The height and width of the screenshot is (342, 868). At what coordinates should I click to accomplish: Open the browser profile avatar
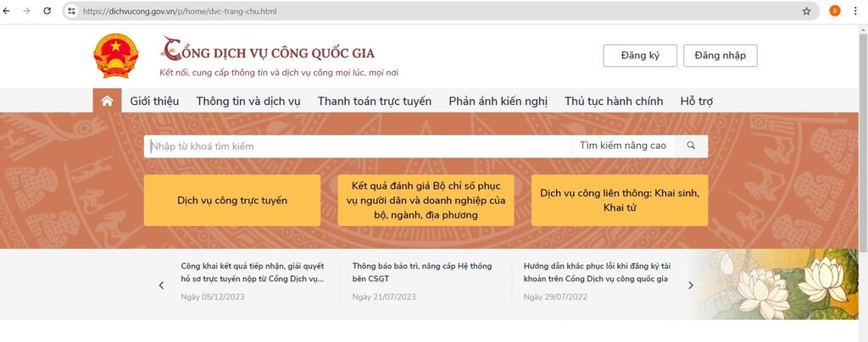[x=835, y=12]
